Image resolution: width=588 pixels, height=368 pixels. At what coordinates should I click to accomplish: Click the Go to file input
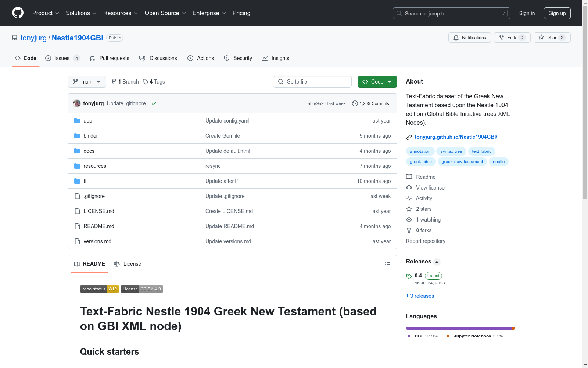312,82
